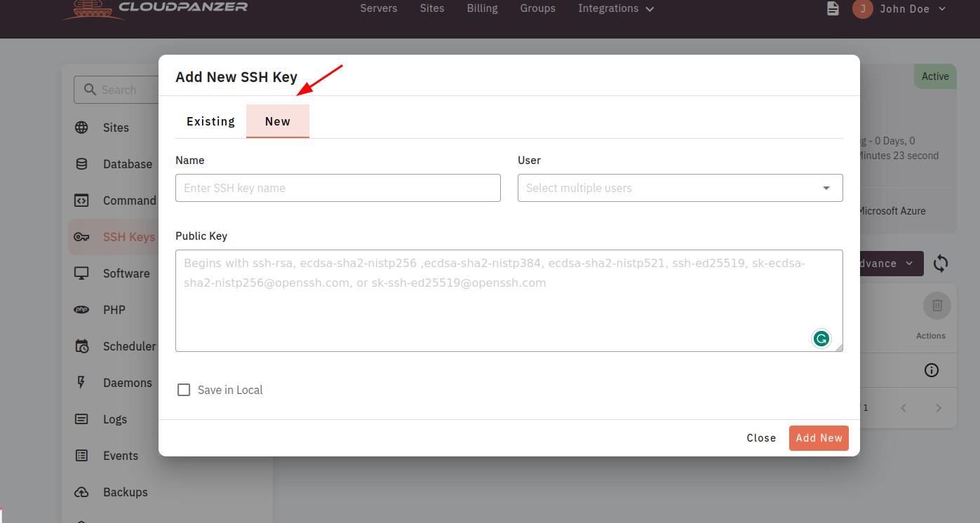
Task: Check the Save in Local checkbox
Action: tap(184, 390)
